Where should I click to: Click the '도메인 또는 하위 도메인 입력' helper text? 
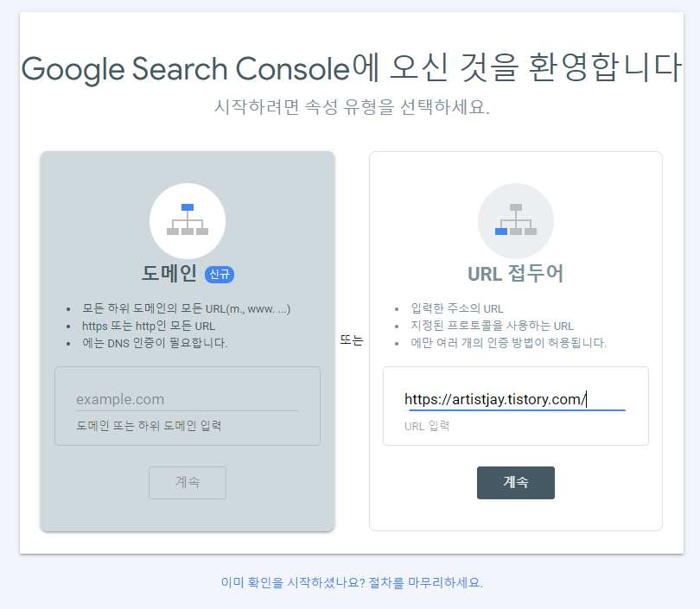(149, 426)
